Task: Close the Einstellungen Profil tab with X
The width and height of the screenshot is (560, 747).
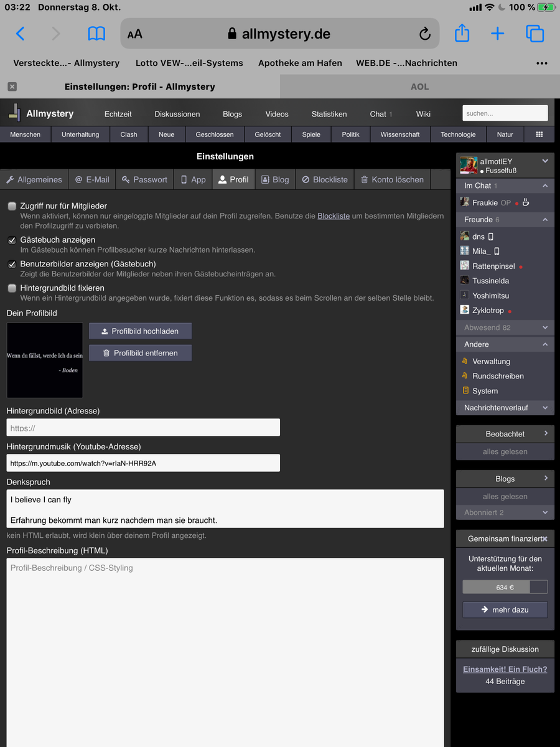Action: coord(12,87)
